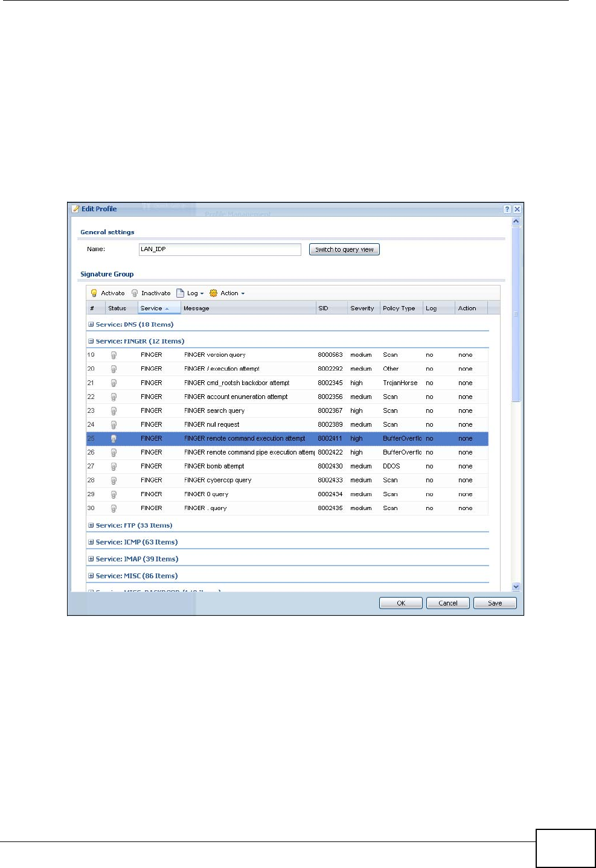Click the dialog scrollbar up arrow
The height and width of the screenshot is (868, 596).
coord(516,222)
